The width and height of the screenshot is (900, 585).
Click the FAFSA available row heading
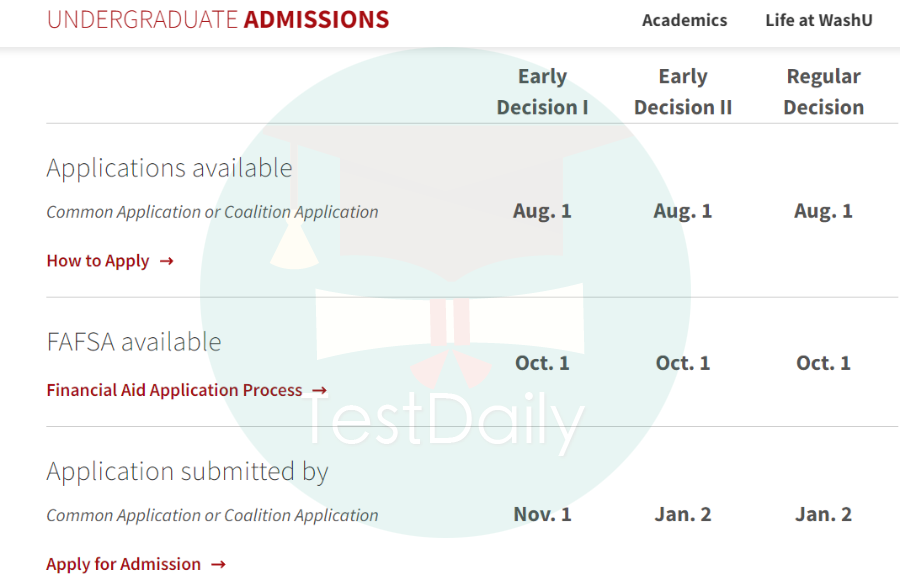134,342
